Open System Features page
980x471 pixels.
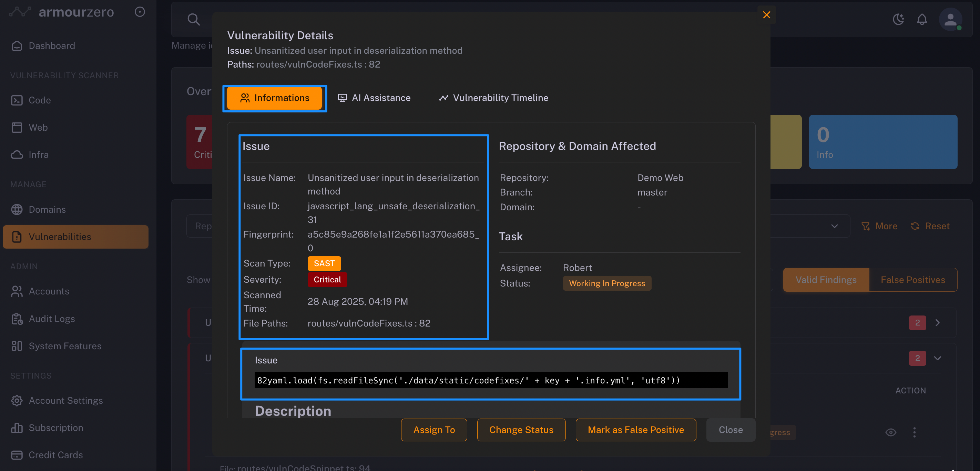[x=65, y=346]
